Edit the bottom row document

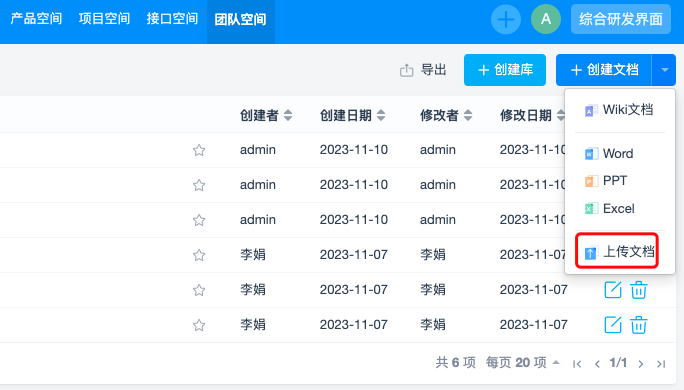(x=612, y=325)
